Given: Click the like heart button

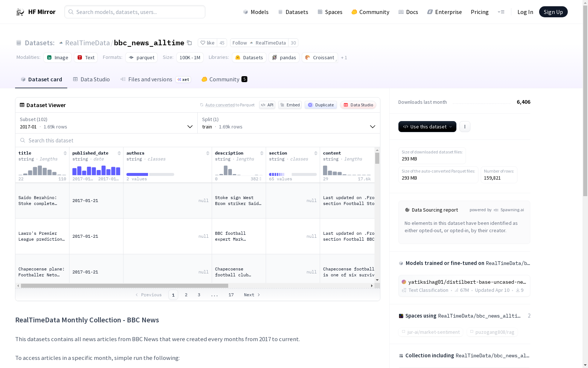Looking at the screenshot, I should click(x=207, y=43).
